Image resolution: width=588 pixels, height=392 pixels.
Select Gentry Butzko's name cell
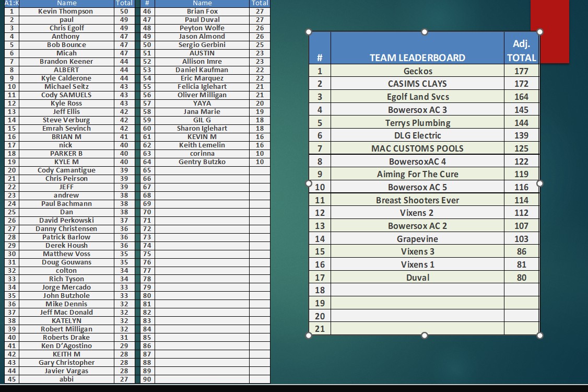point(202,162)
